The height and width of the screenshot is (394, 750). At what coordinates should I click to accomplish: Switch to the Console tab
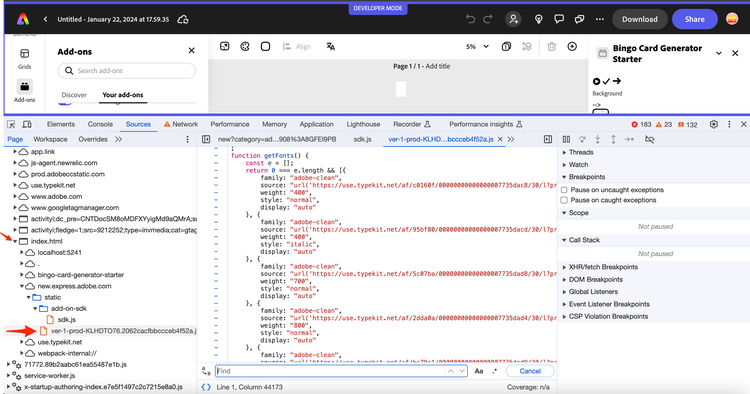point(100,124)
